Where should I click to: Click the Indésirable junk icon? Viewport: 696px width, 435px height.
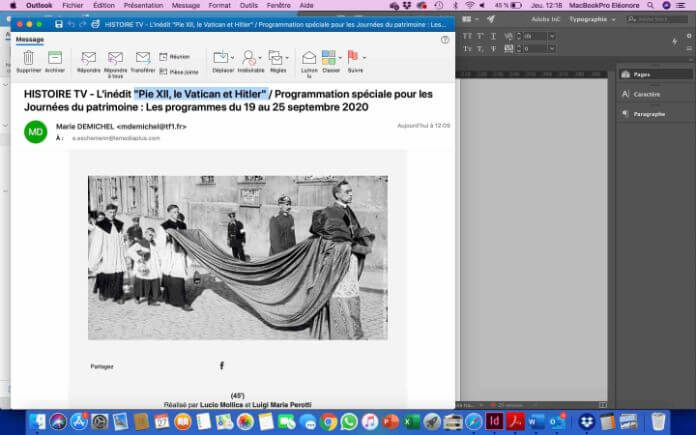coord(249,58)
